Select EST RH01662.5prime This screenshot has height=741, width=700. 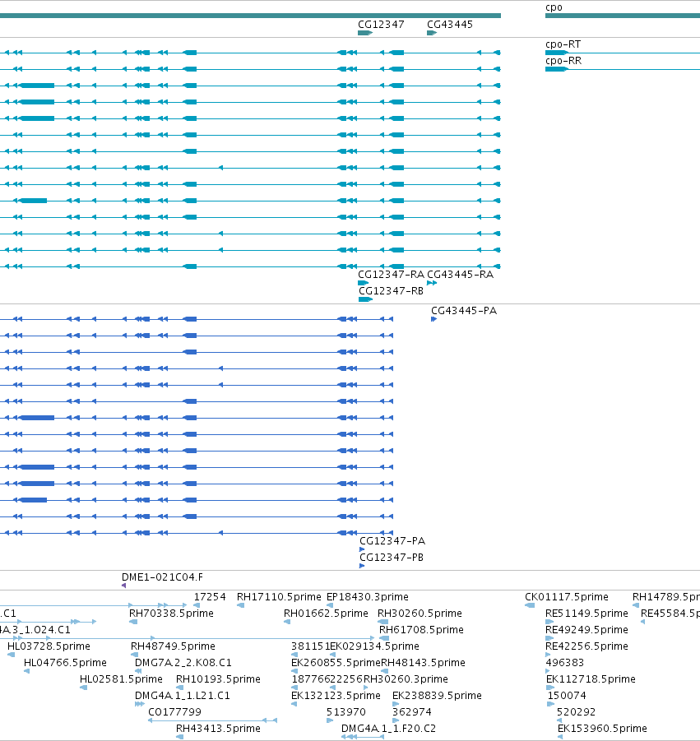326,614
